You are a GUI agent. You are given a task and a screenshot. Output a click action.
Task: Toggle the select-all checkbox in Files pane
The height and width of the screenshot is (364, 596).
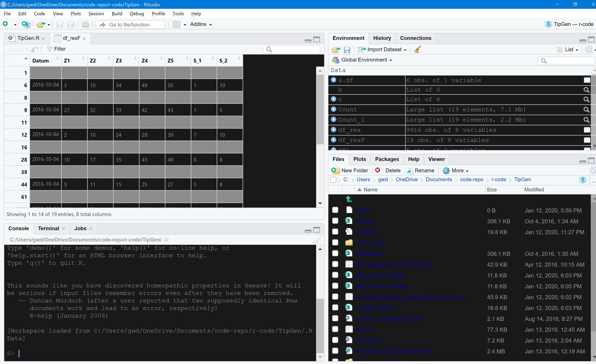333,180
